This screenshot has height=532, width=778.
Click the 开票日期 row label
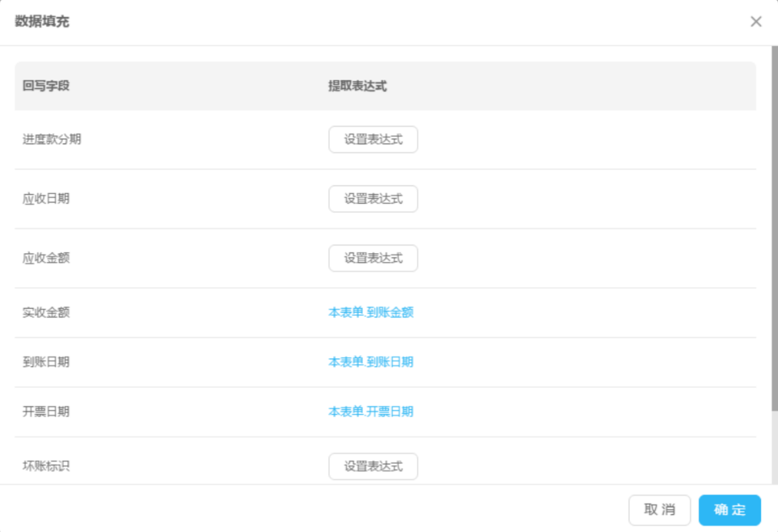pyautogui.click(x=46, y=412)
